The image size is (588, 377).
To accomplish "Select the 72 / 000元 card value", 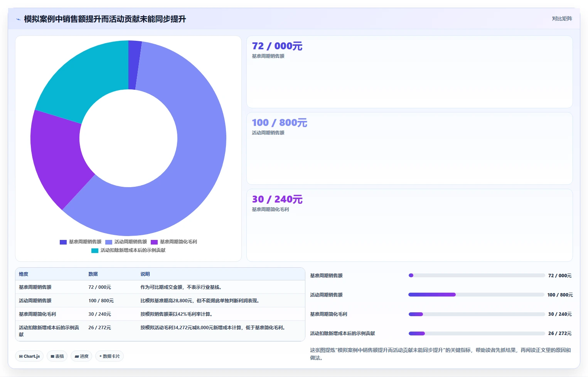I will point(277,46).
